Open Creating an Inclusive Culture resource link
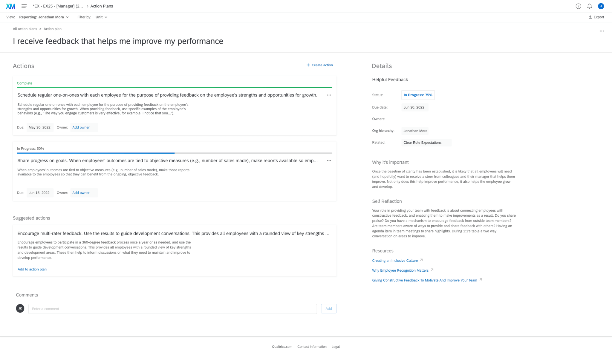Viewport: 612px width, 364px height. 395,261
